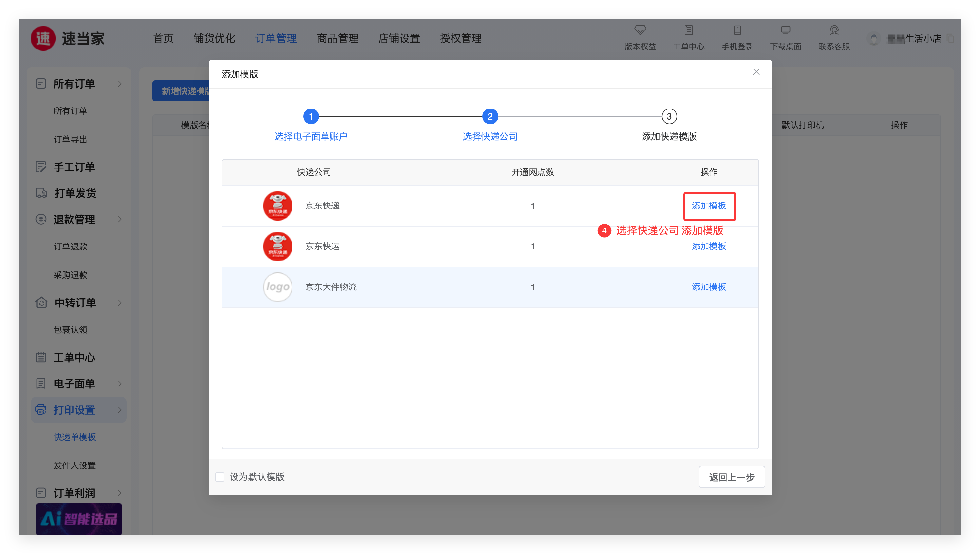This screenshot has height=554, width=980.
Task: Click the 速当家 red logo icon
Action: [x=43, y=38]
